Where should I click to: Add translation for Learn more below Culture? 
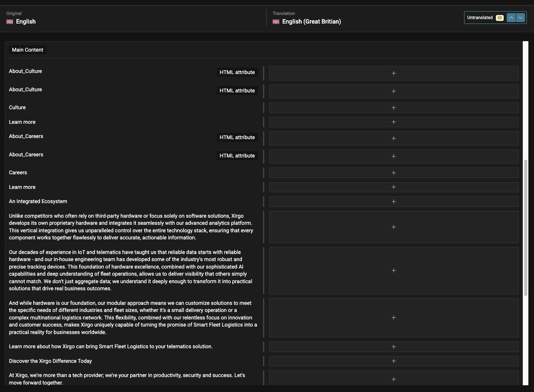[x=394, y=122]
